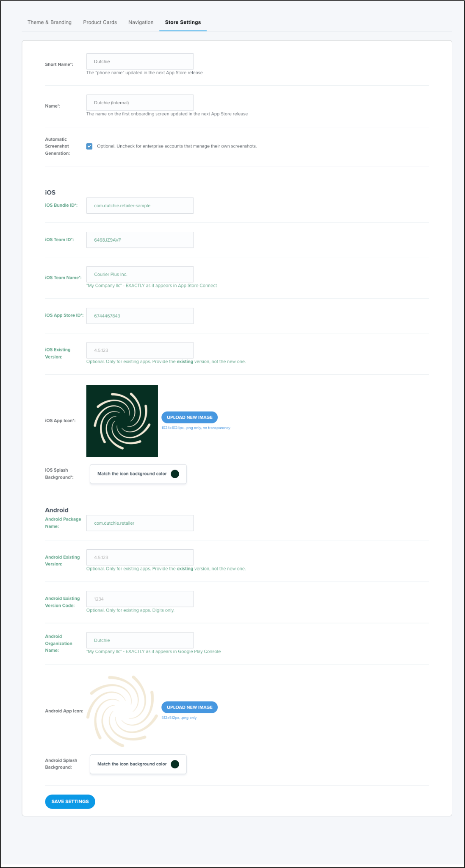Open the Theme & Branding tab
This screenshot has width=465, height=868.
50,22
